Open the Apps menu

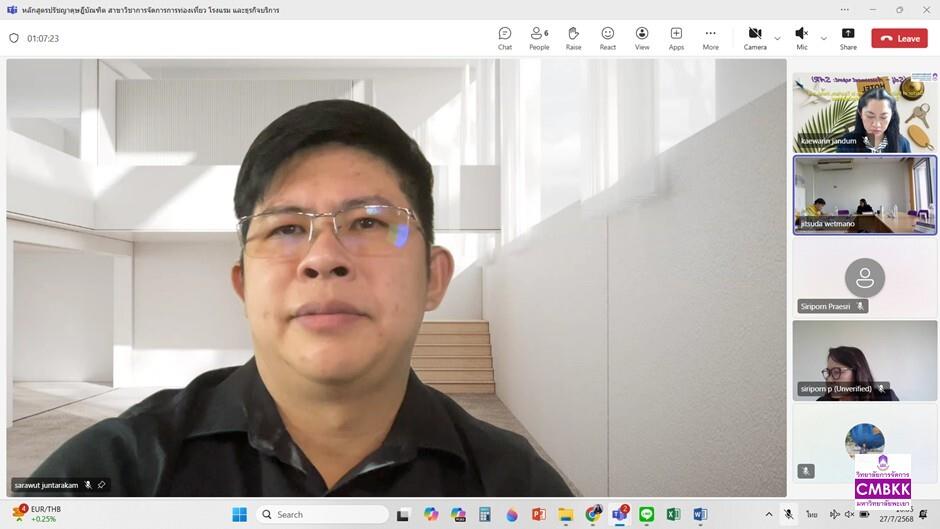[676, 38]
